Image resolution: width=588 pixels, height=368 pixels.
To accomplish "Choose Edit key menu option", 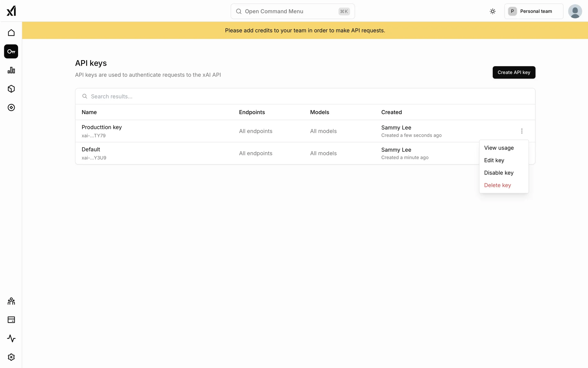I will [x=494, y=160].
